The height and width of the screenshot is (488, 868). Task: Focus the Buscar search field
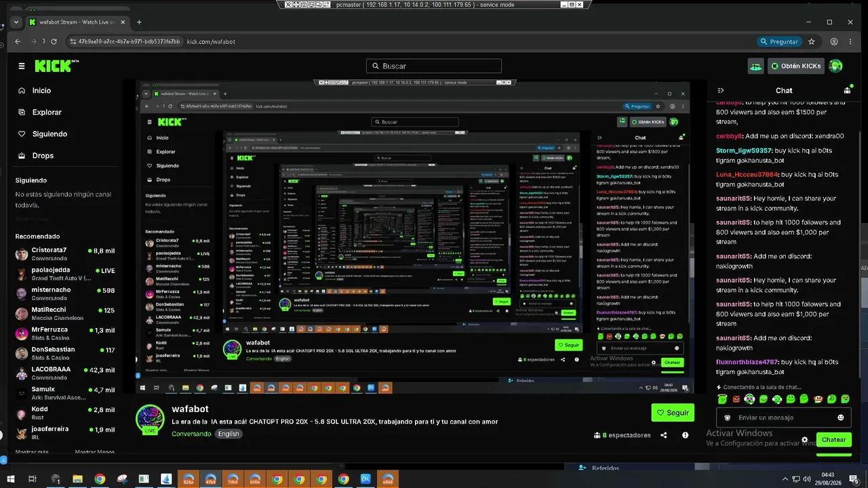(434, 66)
